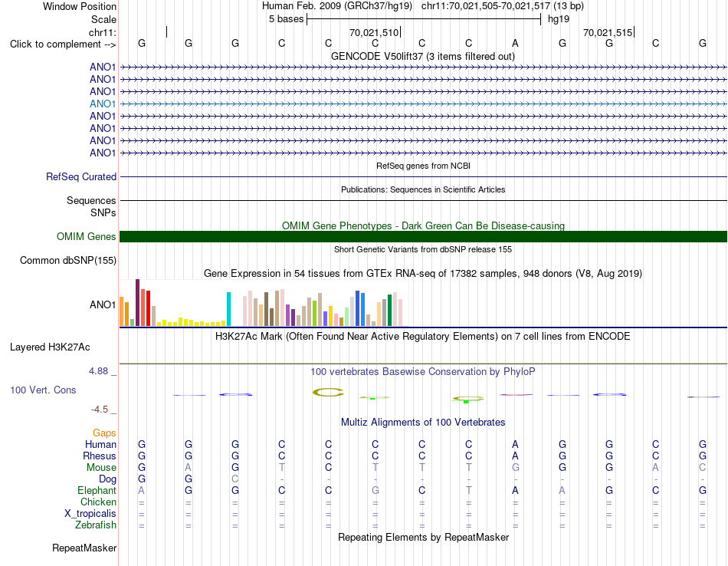Click the -4.5 PhyloP lower scale value
The width and height of the screenshot is (728, 566).
pyautogui.click(x=100, y=410)
